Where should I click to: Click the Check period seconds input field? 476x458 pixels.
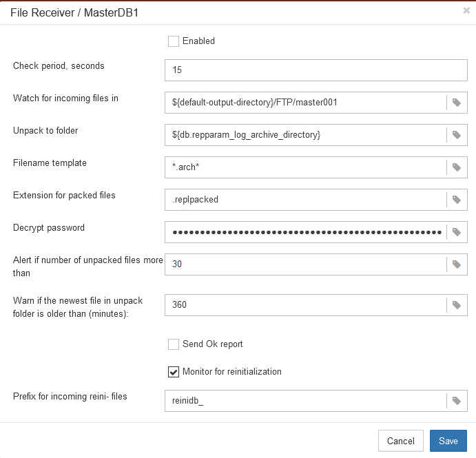pyautogui.click(x=315, y=70)
